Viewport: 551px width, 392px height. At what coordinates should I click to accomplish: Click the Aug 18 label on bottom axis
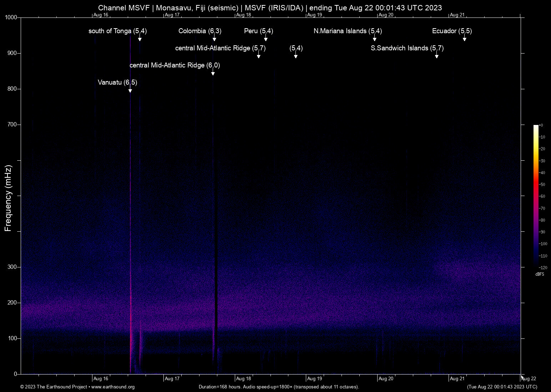pos(243,379)
